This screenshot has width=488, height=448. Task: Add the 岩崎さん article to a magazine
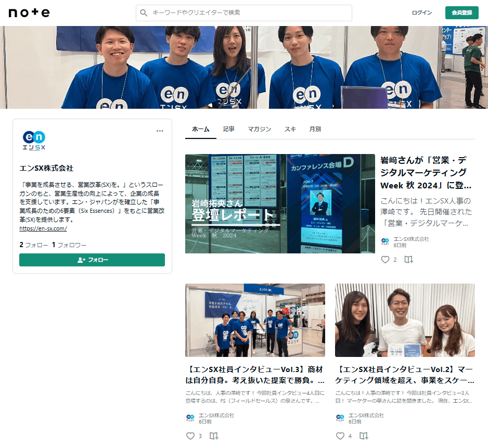coord(409,259)
